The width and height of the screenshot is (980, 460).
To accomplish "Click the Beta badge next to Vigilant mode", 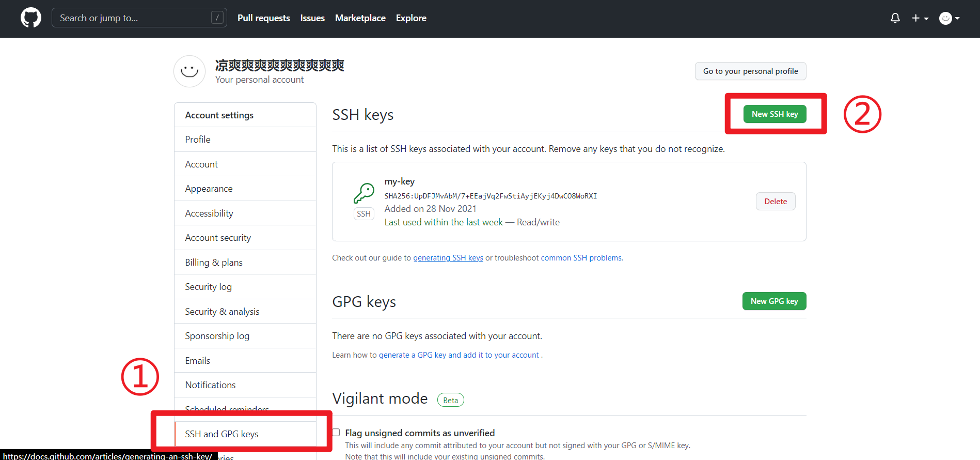I will click(x=451, y=400).
